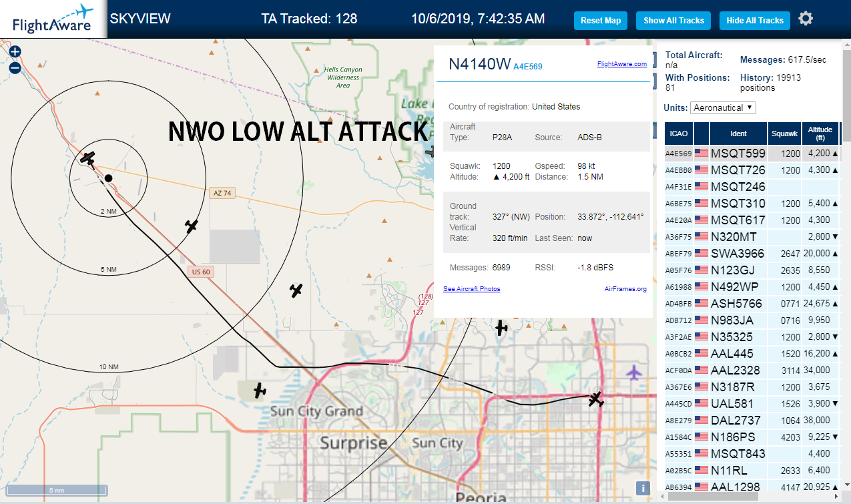Sort table by ICAO column

tap(679, 133)
